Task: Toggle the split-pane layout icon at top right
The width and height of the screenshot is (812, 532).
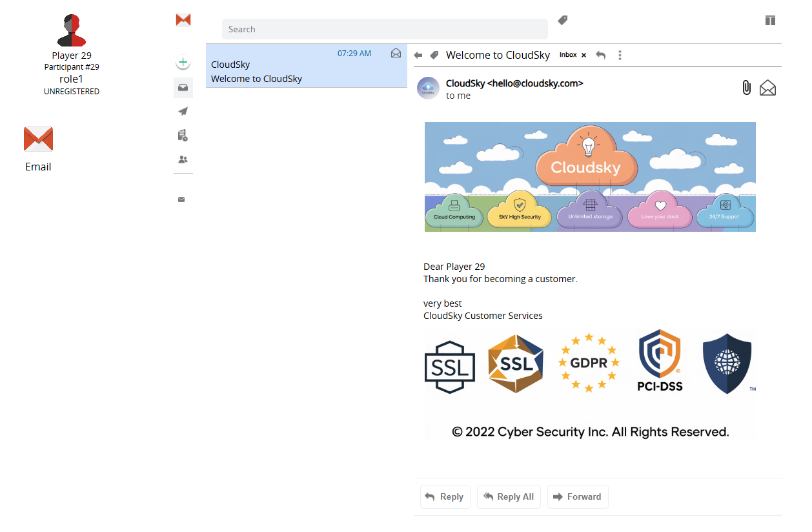Action: point(770,21)
